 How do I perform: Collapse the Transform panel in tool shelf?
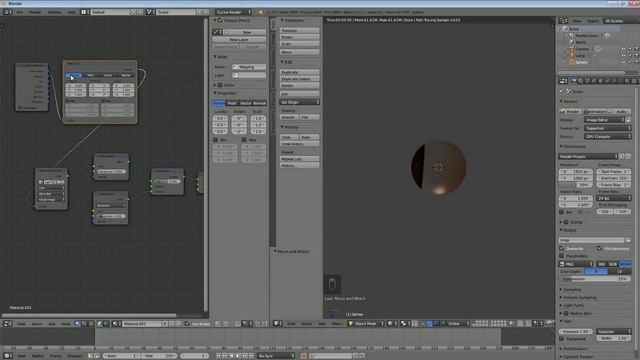pyautogui.click(x=292, y=20)
